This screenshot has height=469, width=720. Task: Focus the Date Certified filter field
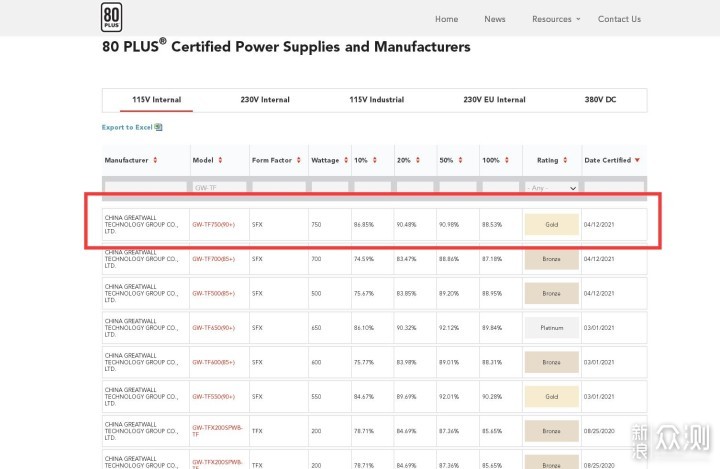coord(614,187)
